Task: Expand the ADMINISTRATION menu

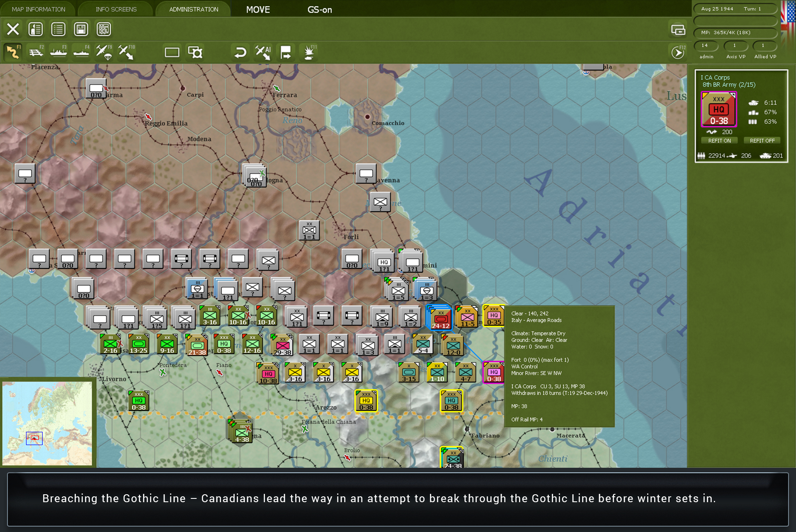Action: 193,9
